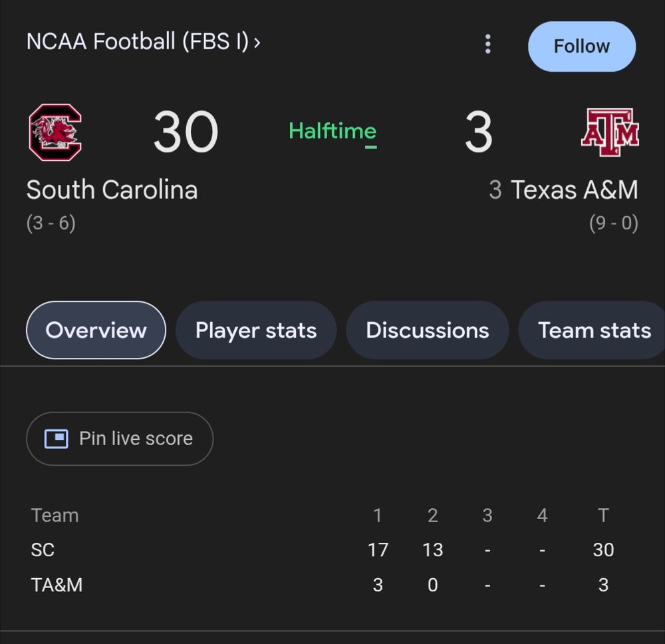Click the Texas A&M team name link
Image resolution: width=665 pixels, height=644 pixels.
[575, 190]
